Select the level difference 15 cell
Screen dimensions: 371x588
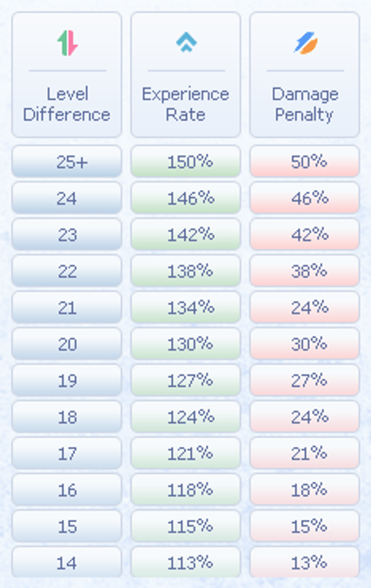pyautogui.click(x=67, y=526)
